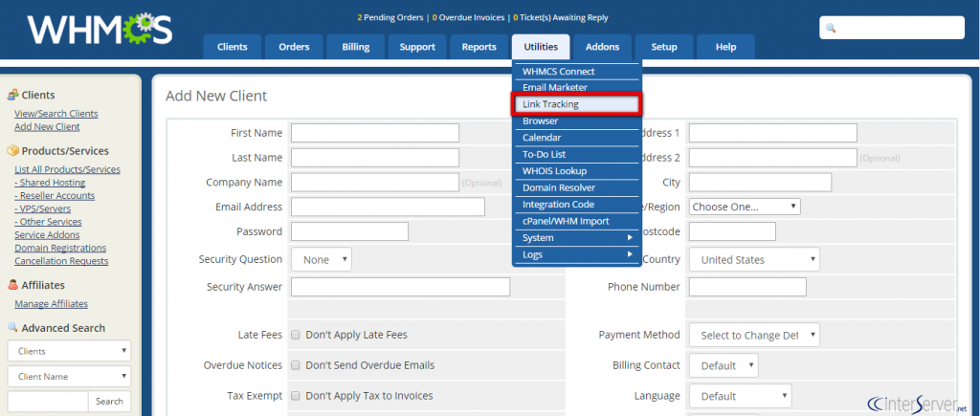Focus the City input field
The width and height of the screenshot is (980, 416).
760,183
